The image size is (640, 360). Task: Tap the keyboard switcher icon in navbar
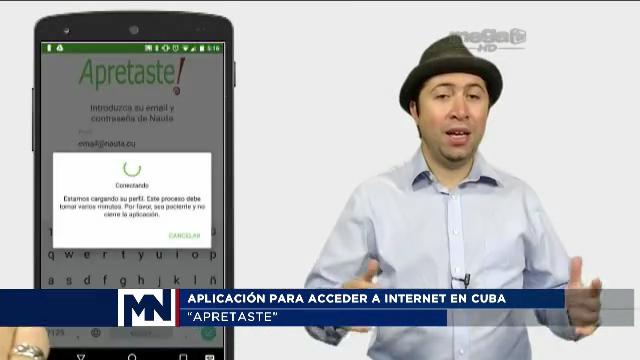point(210,358)
